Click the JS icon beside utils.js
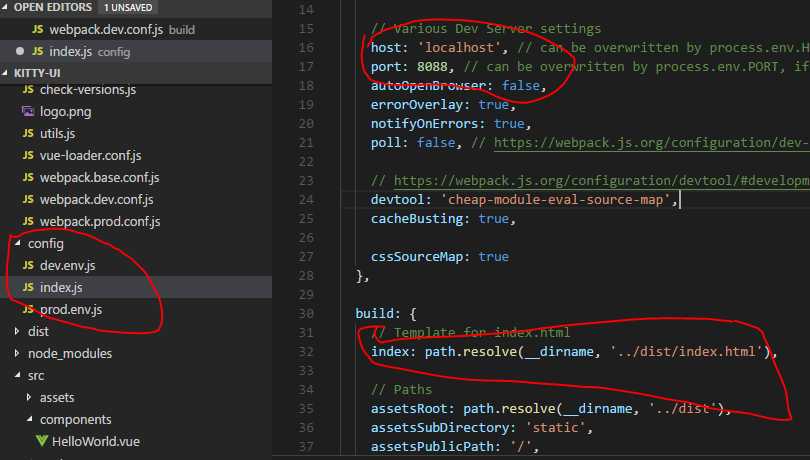810x460 pixels. (x=28, y=134)
